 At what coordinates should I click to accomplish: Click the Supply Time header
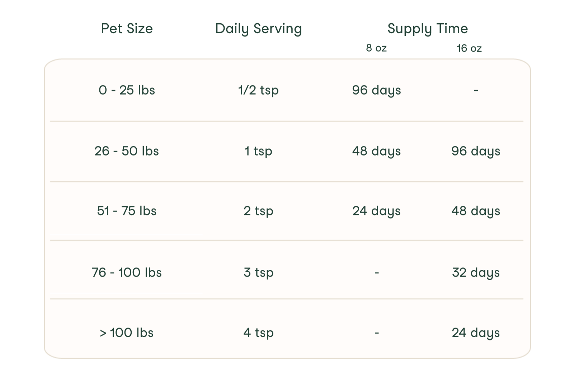[428, 29]
